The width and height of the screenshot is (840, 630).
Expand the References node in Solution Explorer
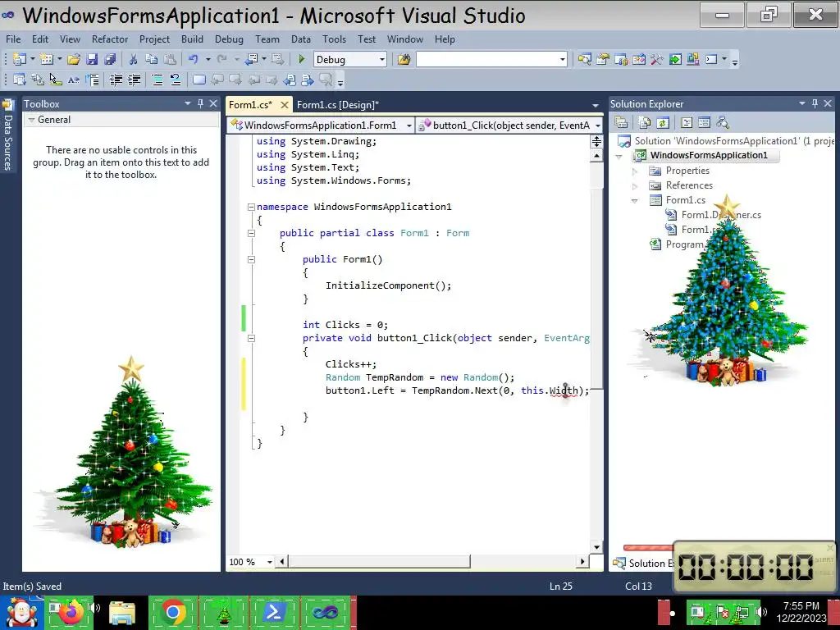click(x=635, y=186)
